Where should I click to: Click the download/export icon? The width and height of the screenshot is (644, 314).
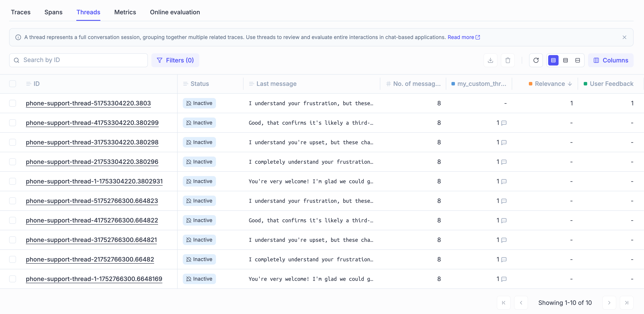490,60
